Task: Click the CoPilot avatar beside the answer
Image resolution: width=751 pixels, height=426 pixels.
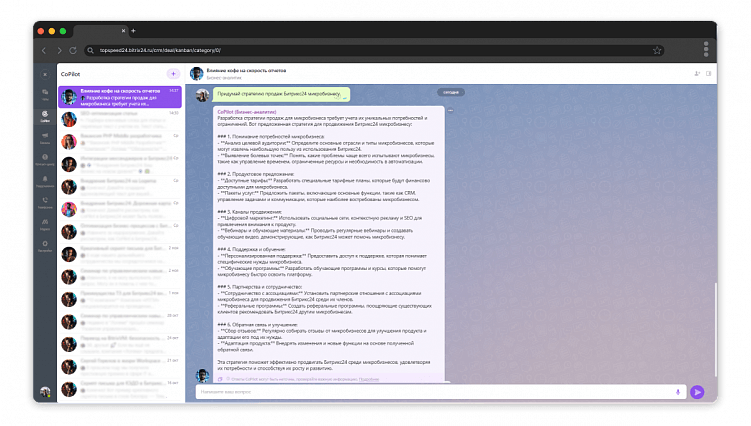Action: tap(203, 375)
